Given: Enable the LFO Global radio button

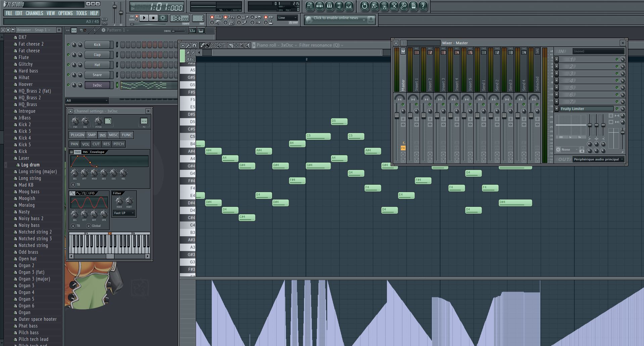Looking at the screenshot, I should 89,226.
